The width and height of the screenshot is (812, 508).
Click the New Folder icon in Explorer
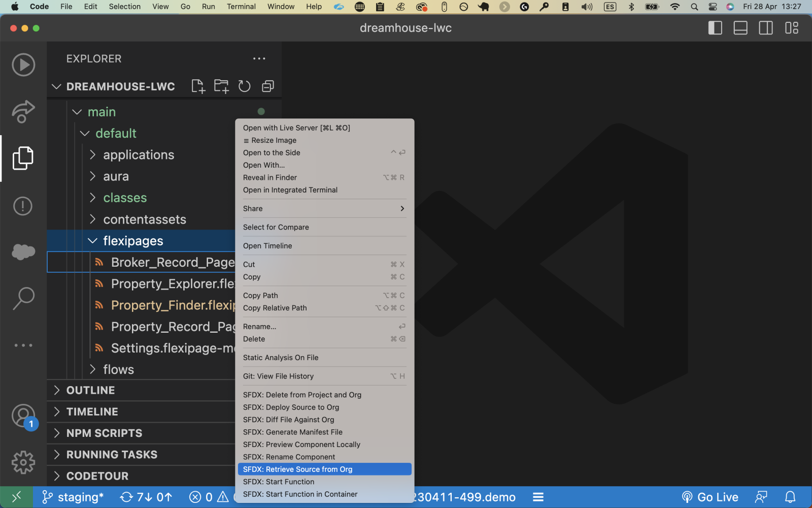[x=221, y=86]
